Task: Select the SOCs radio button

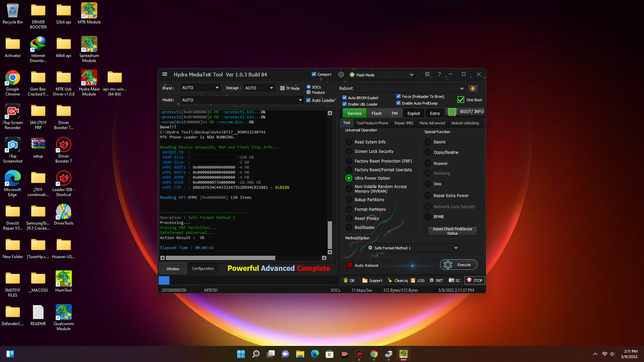Action: 308,87
